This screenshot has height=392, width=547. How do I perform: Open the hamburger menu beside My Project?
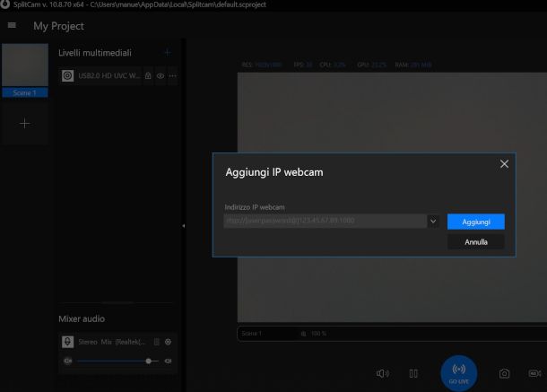[x=12, y=25]
